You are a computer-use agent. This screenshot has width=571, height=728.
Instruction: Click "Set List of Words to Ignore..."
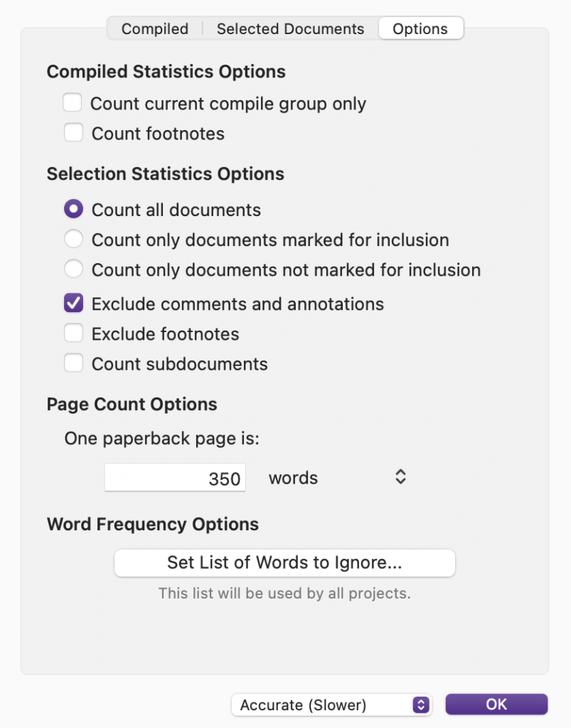284,562
